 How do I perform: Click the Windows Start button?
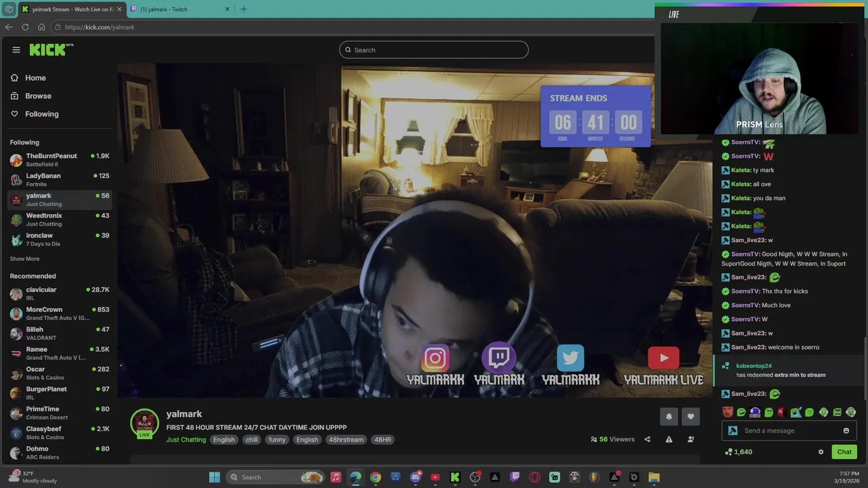[214, 477]
